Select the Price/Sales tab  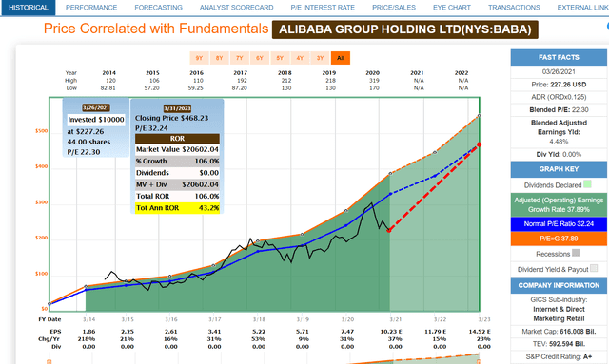(394, 8)
